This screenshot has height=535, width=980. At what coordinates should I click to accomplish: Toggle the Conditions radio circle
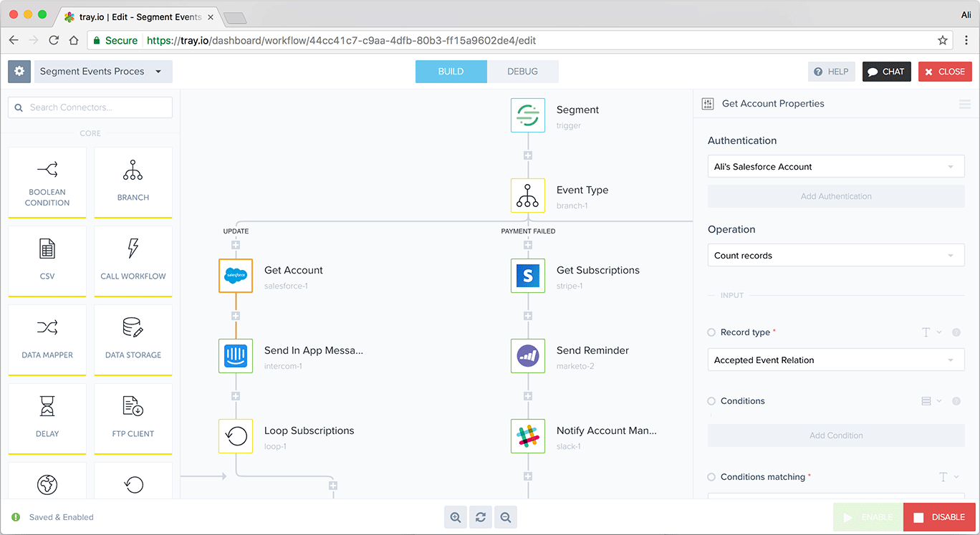(x=711, y=401)
